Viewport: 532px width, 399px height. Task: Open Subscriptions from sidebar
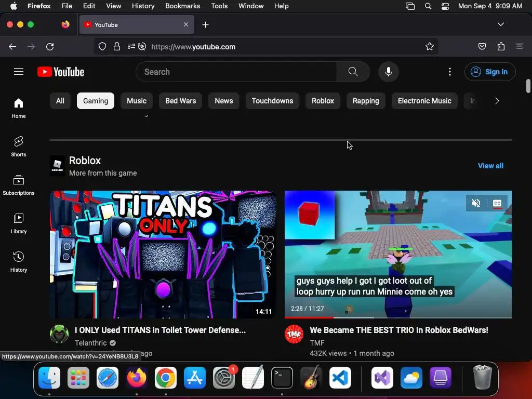(19, 185)
